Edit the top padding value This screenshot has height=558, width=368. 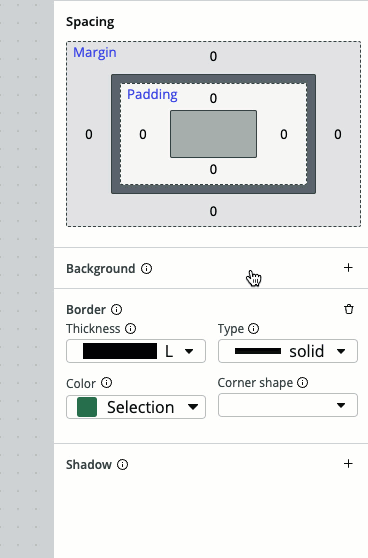click(213, 98)
